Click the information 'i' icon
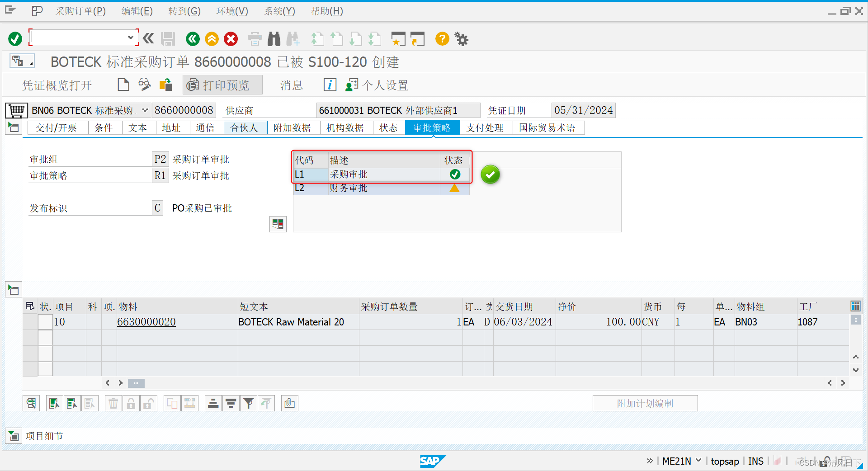 point(330,85)
